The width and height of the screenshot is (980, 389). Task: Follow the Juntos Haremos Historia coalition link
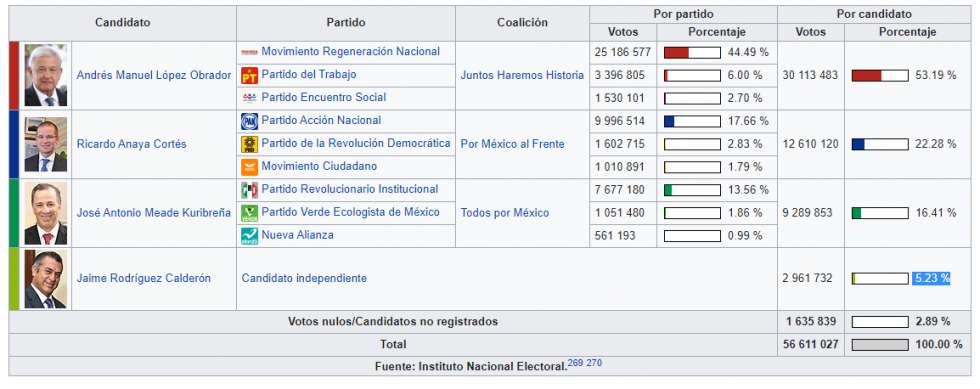[x=522, y=75]
